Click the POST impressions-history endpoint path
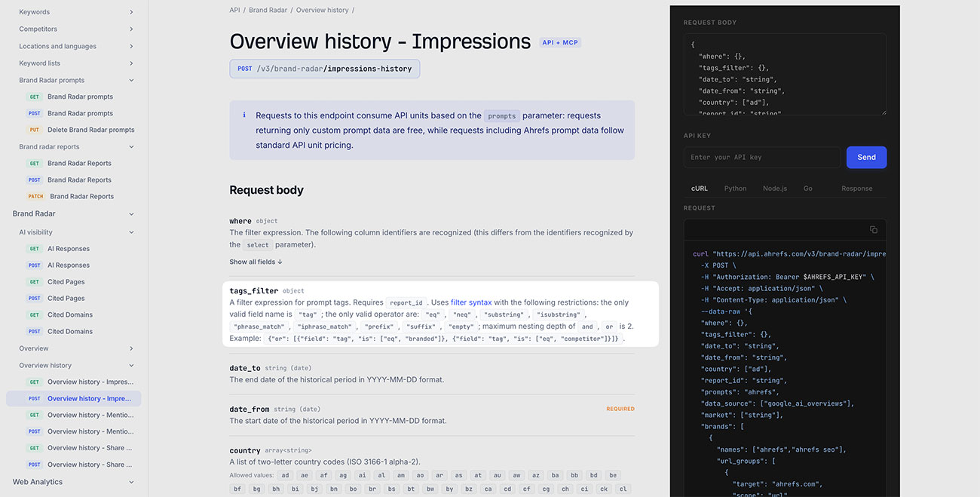 pos(325,69)
